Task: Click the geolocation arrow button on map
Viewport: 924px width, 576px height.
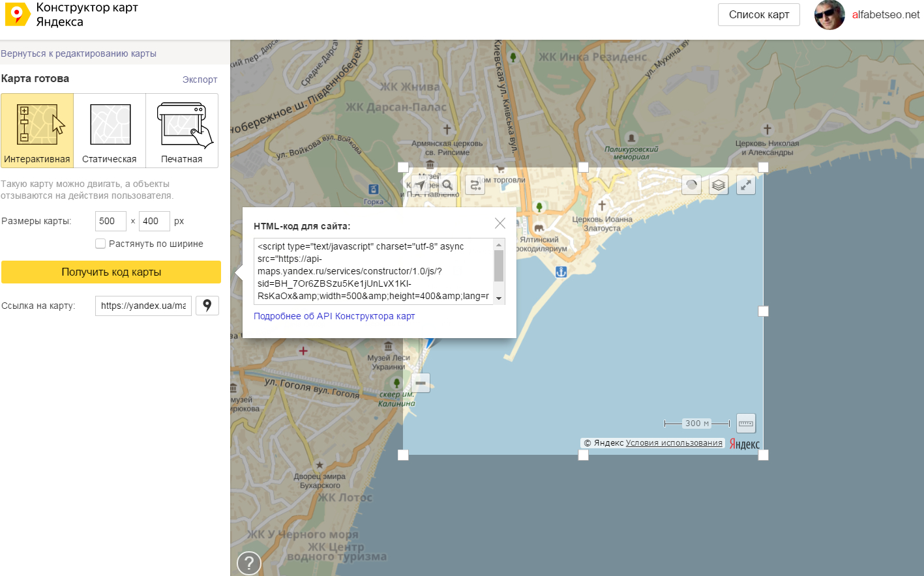Action: coord(421,185)
